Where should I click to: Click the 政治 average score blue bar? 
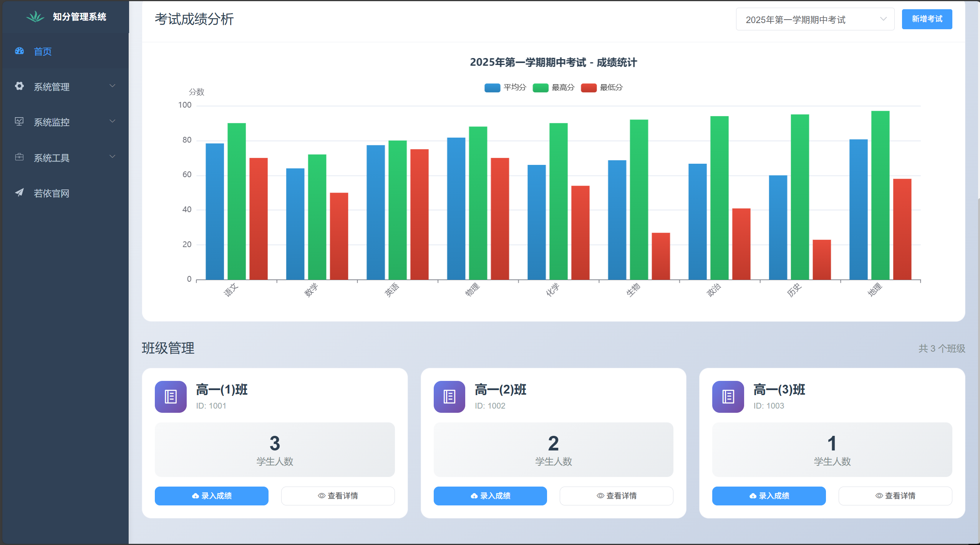(x=697, y=221)
